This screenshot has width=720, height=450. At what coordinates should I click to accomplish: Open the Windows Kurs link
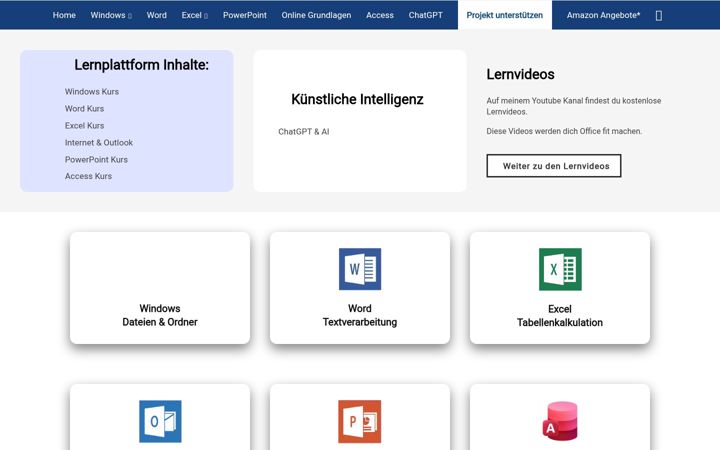click(x=92, y=92)
